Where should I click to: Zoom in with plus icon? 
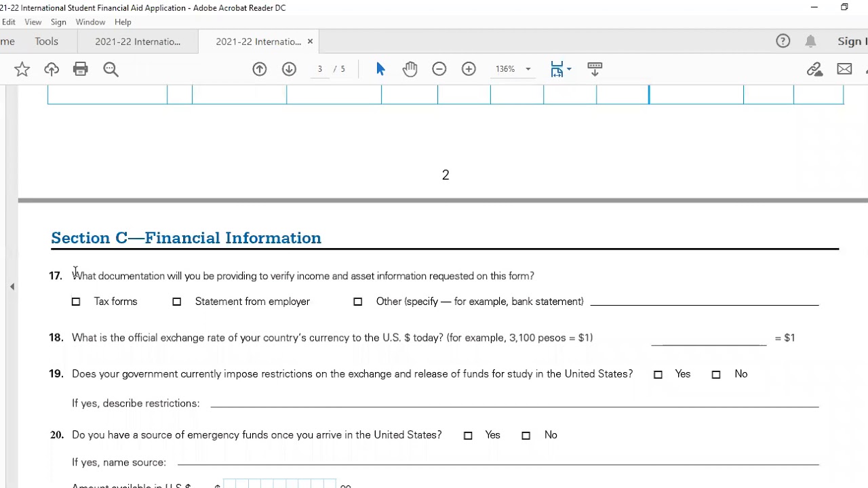coord(469,69)
